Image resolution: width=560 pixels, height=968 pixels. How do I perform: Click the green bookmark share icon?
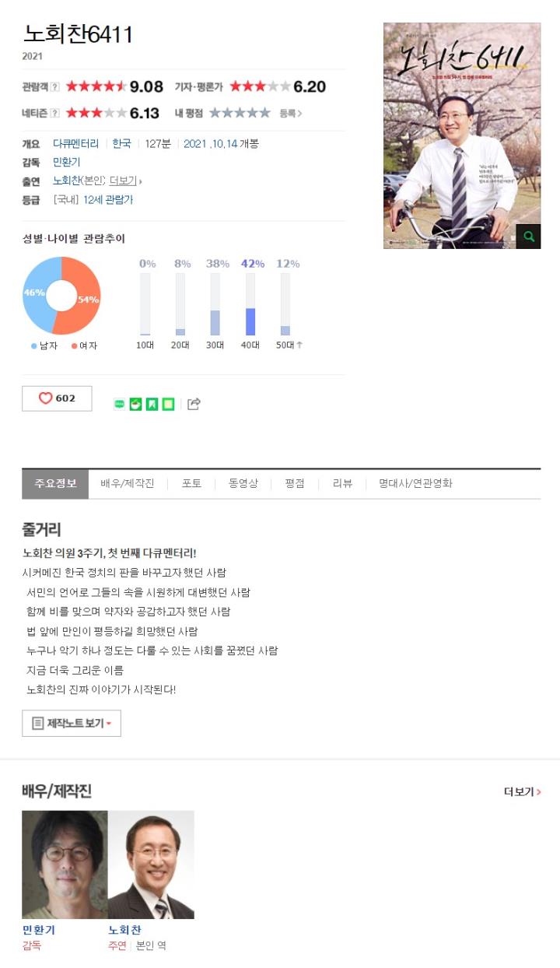tap(152, 404)
